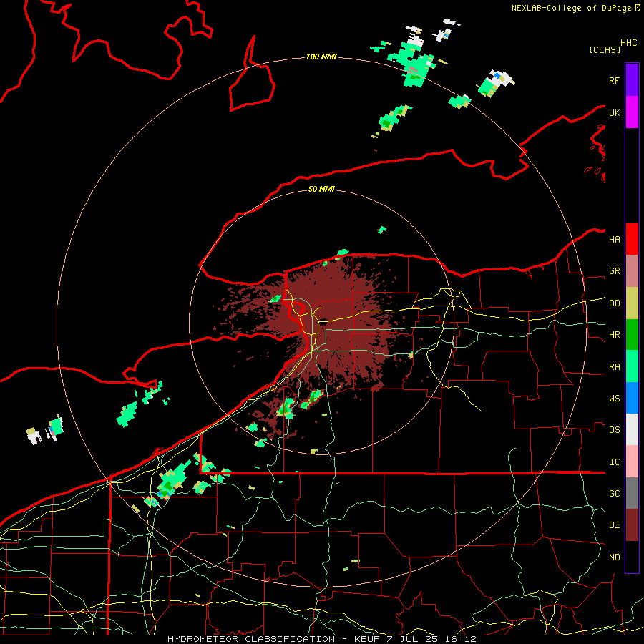Click the Hydrometeor Classification KBUF title caption
This screenshot has width=644, height=644.
coord(322,639)
